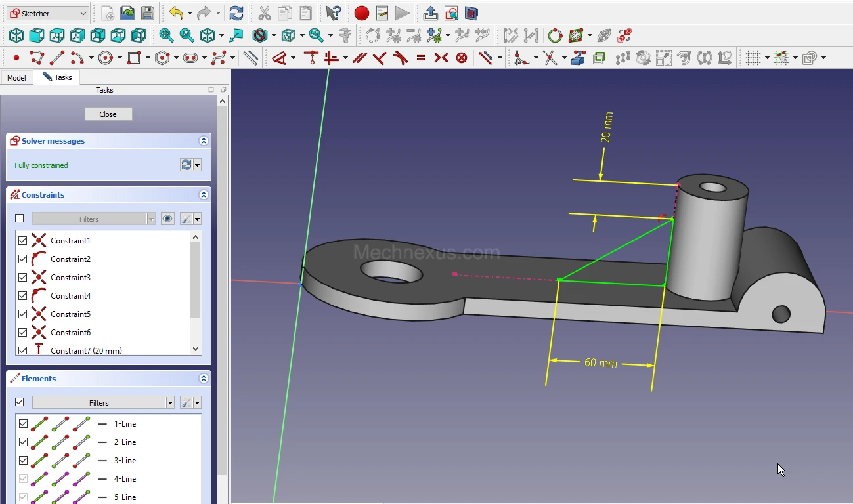853x504 pixels.
Task: Choose the trim edge tool
Action: [x=550, y=58]
